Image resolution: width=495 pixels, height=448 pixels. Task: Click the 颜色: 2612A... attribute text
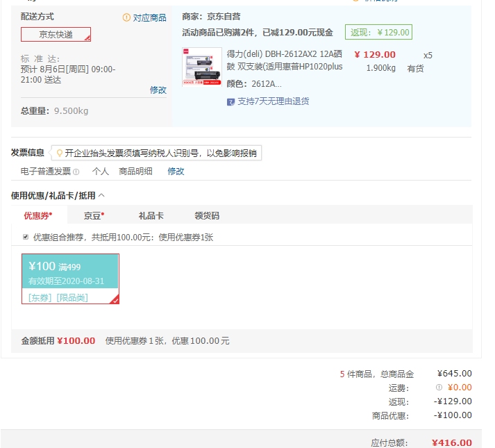click(x=254, y=84)
